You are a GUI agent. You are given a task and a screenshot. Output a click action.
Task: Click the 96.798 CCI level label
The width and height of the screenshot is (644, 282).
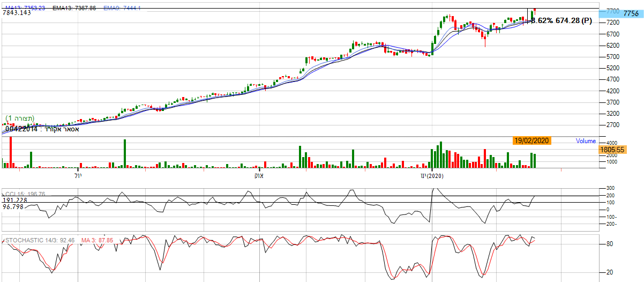pyautogui.click(x=13, y=206)
